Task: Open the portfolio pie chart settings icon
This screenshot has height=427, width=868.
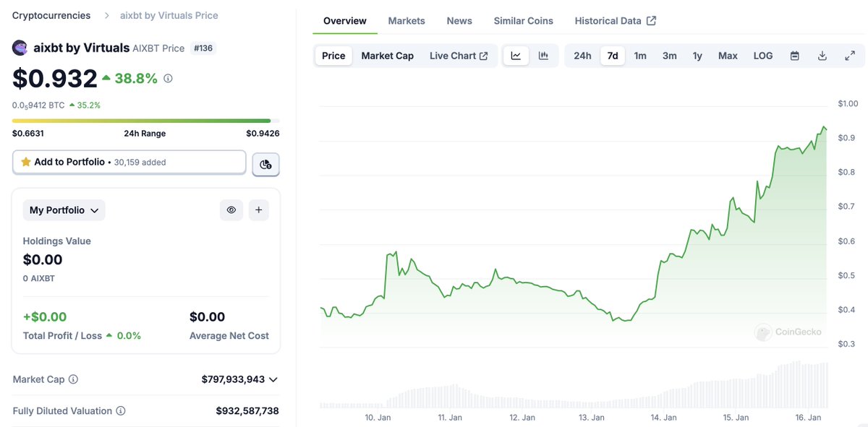Action: [x=265, y=164]
